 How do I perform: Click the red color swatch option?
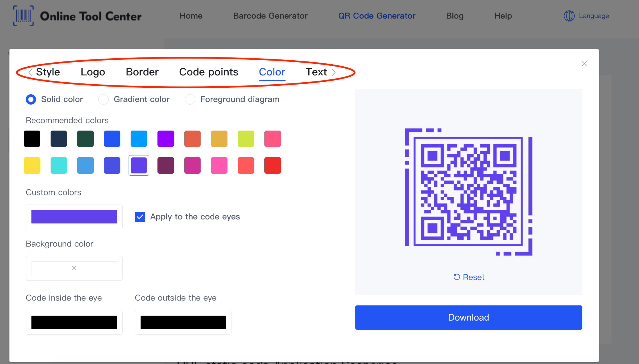point(273,165)
